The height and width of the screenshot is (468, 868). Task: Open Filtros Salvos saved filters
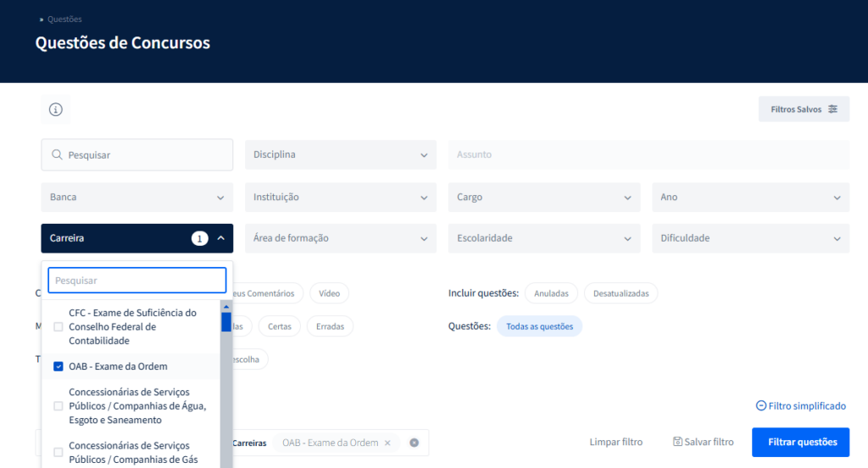pos(804,109)
